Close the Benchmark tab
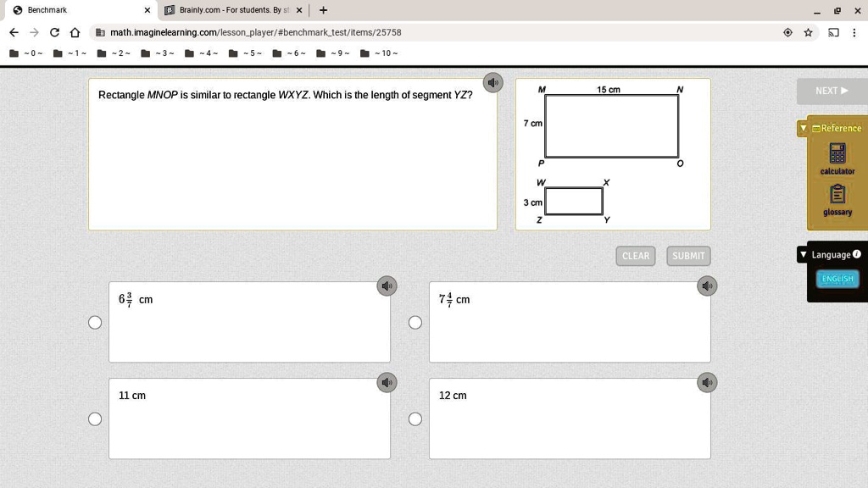Image resolution: width=868 pixels, height=488 pixels. coord(147,10)
